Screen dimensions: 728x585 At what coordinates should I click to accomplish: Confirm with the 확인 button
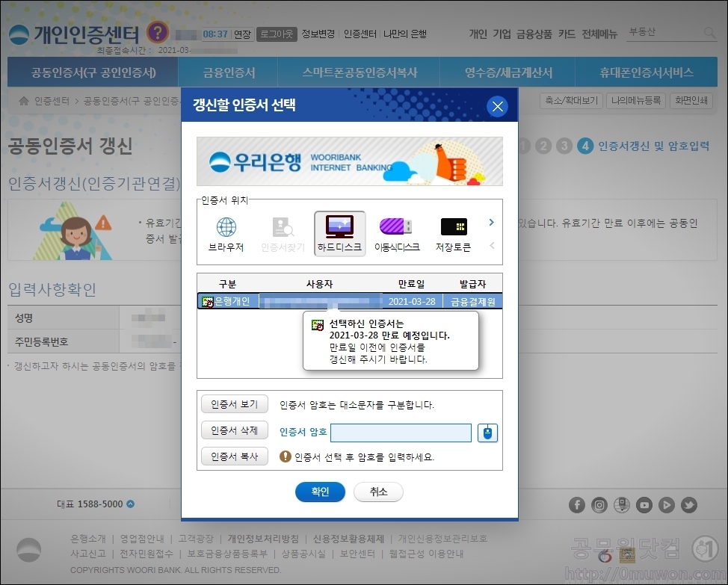(320, 492)
